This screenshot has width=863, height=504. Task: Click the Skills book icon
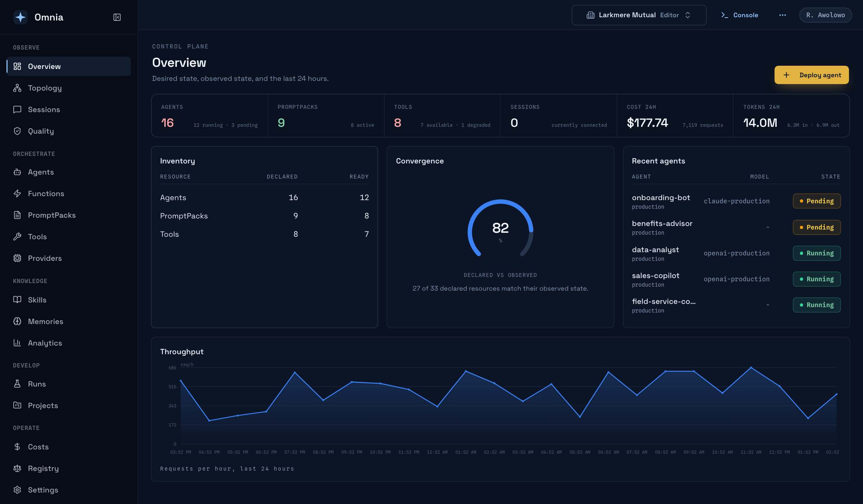click(x=17, y=300)
